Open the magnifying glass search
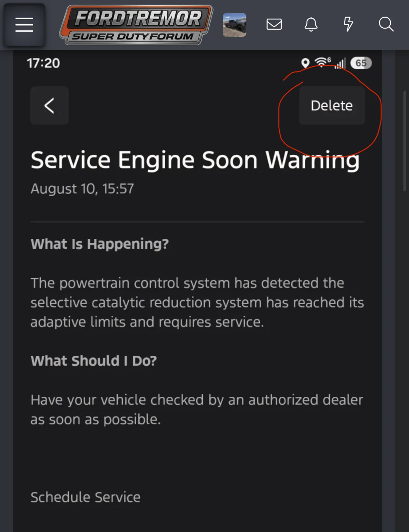Viewport: 409px width, 532px height. [386, 24]
